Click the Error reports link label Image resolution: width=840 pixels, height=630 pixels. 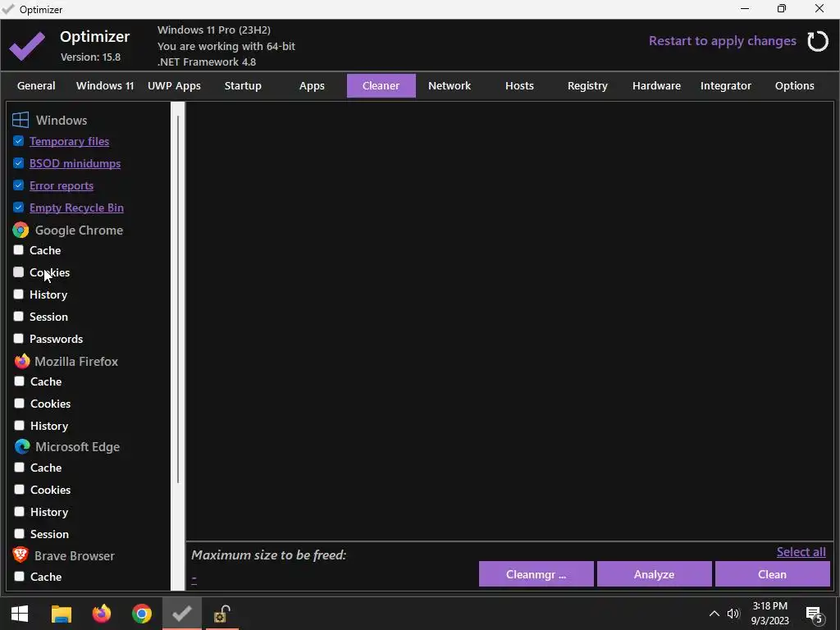pyautogui.click(x=62, y=185)
